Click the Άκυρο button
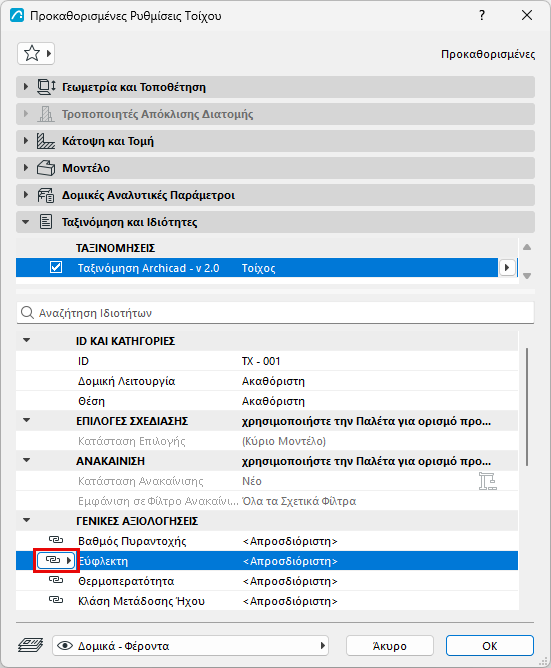This screenshot has height=668, width=551. pyautogui.click(x=389, y=646)
